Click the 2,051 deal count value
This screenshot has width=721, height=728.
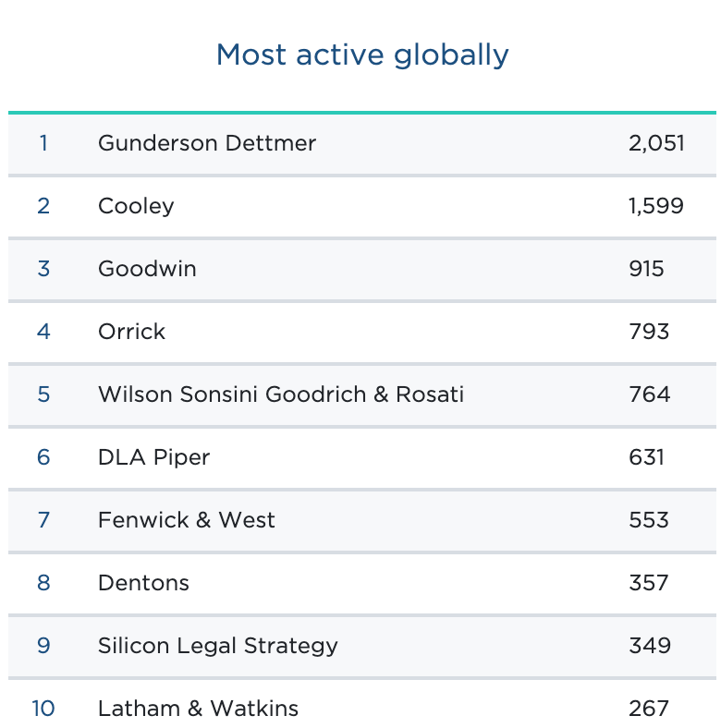coord(656,143)
